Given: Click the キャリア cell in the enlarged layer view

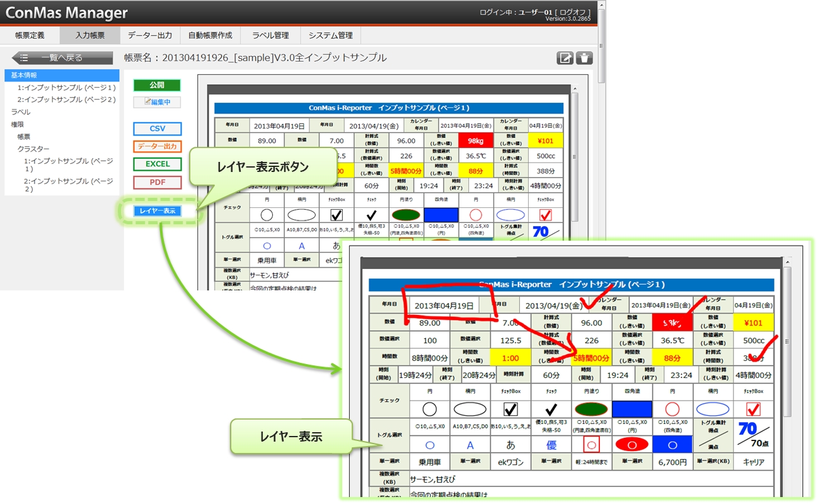Looking at the screenshot, I should (x=753, y=462).
